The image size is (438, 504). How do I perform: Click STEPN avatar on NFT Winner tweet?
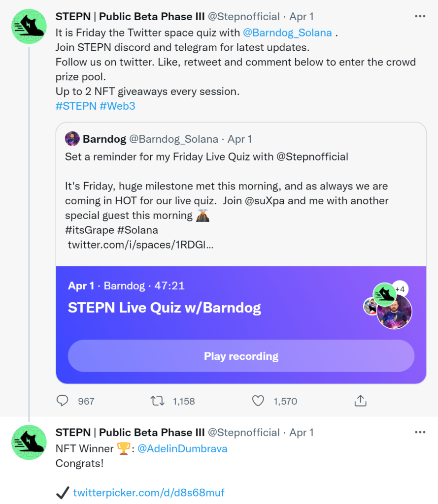(29, 442)
